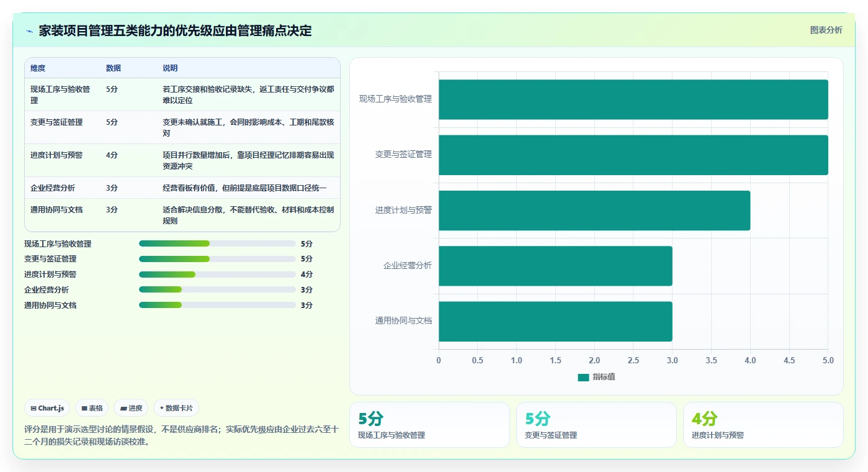The height and width of the screenshot is (472, 868).
Task: Click the 4分 progress value beside 进度计划与预警
Action: tap(306, 275)
